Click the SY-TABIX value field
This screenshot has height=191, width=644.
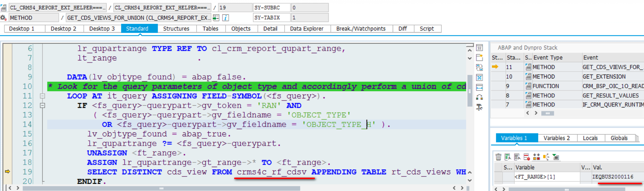(x=310, y=17)
